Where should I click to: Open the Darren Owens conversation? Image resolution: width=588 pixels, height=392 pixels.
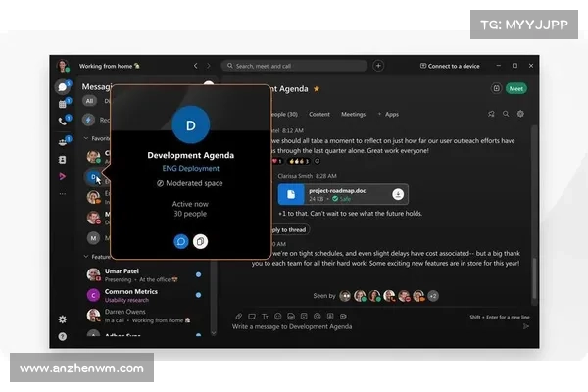[144, 316]
